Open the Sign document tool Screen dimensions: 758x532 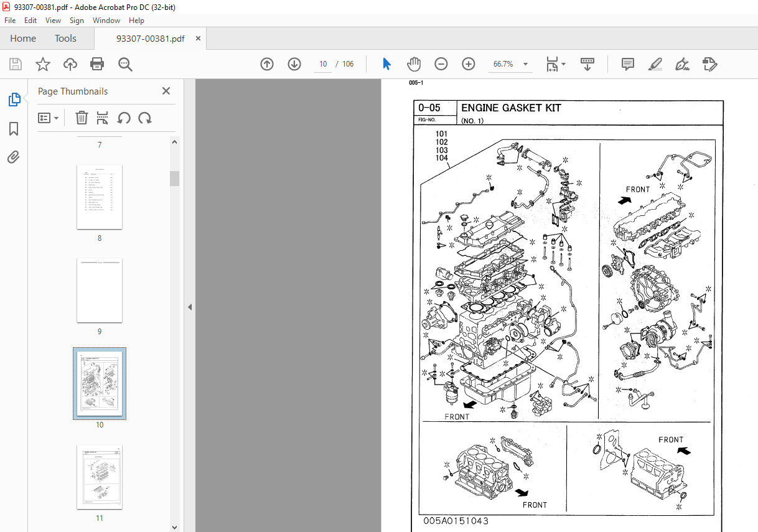[683, 64]
